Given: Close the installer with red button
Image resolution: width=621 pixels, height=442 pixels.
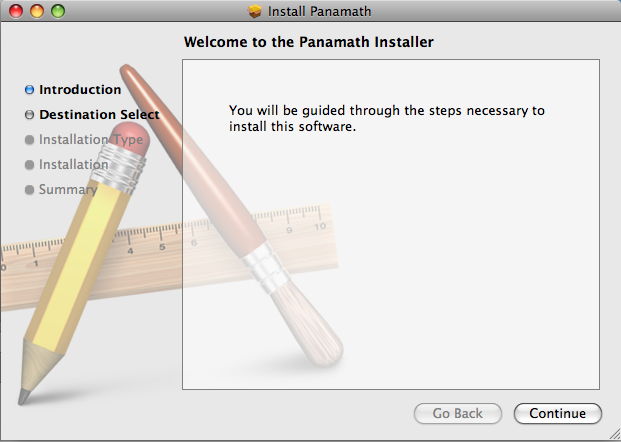Looking at the screenshot, I should (16, 11).
